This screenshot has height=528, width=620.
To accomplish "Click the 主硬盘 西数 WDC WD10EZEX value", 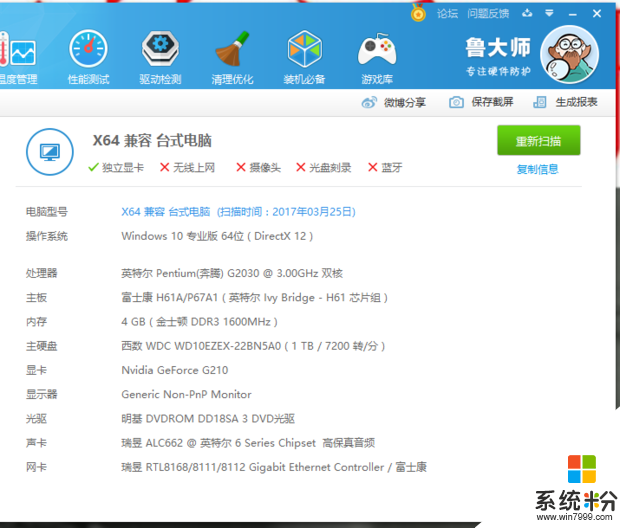I will (253, 346).
